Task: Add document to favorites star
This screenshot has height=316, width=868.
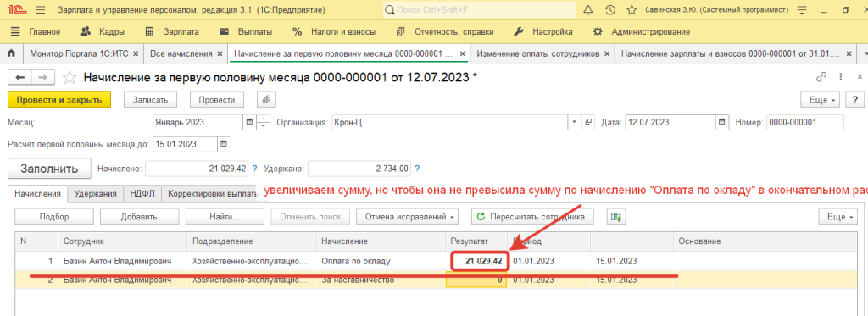Action: tap(70, 77)
